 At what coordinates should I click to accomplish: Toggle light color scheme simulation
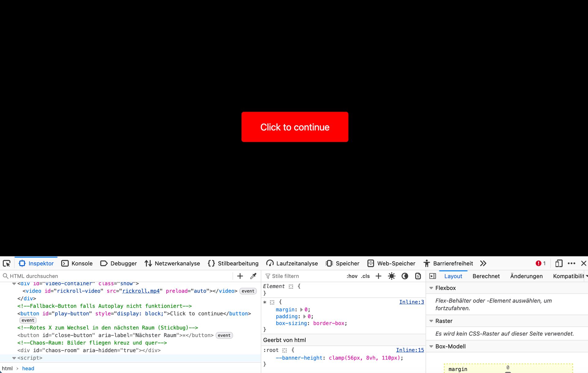[391, 276]
